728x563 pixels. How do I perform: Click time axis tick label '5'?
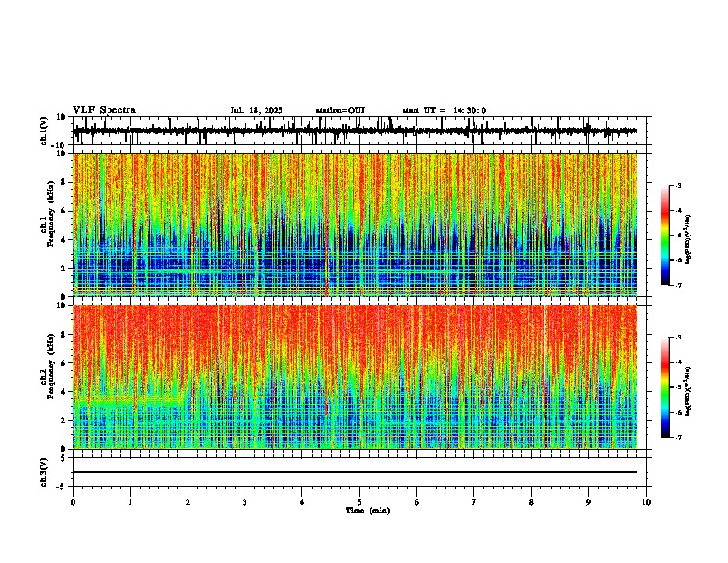(x=359, y=502)
